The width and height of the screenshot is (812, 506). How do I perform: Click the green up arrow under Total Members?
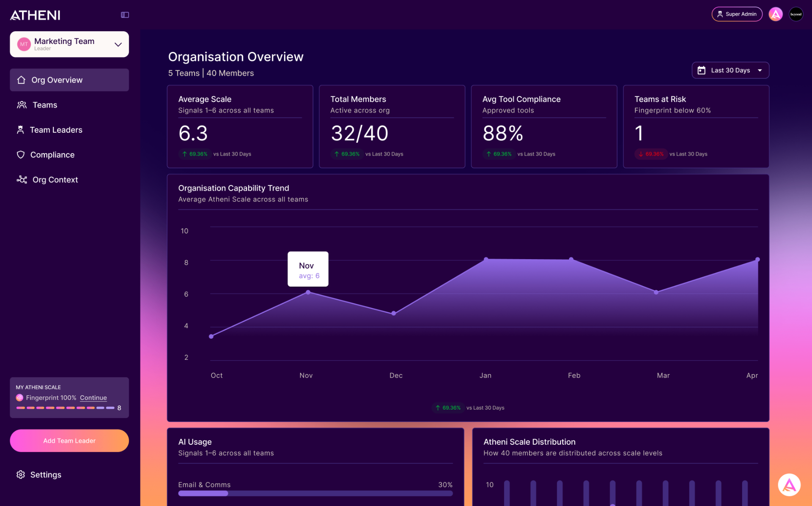click(x=337, y=154)
